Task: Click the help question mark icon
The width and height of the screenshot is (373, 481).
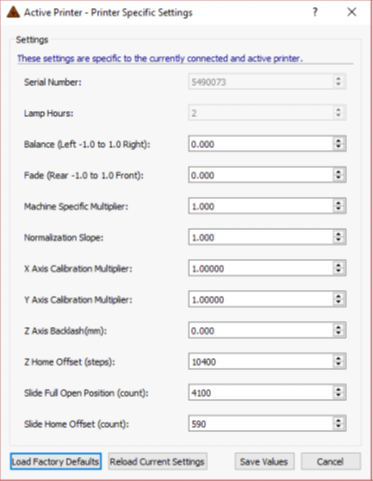Action: (x=315, y=12)
